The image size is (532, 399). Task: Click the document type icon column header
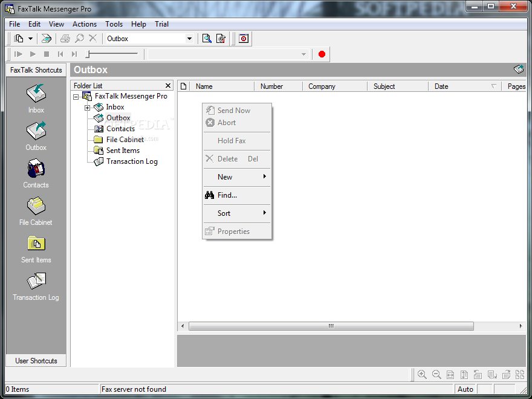pos(184,86)
